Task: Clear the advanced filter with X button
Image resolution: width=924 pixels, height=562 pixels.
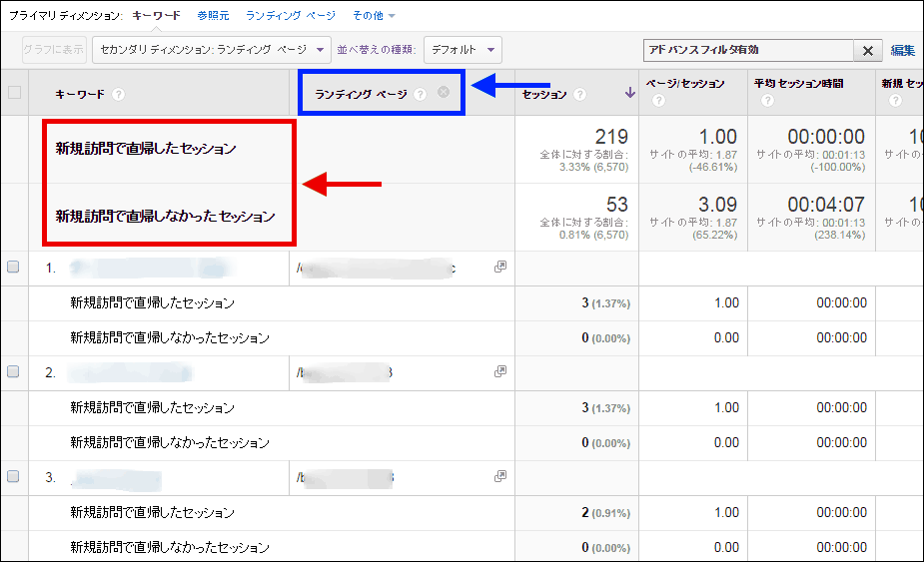Action: tap(867, 50)
